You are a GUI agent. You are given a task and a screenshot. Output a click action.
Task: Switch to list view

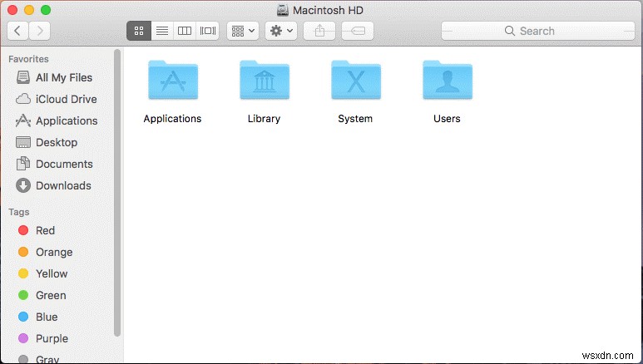click(x=162, y=31)
